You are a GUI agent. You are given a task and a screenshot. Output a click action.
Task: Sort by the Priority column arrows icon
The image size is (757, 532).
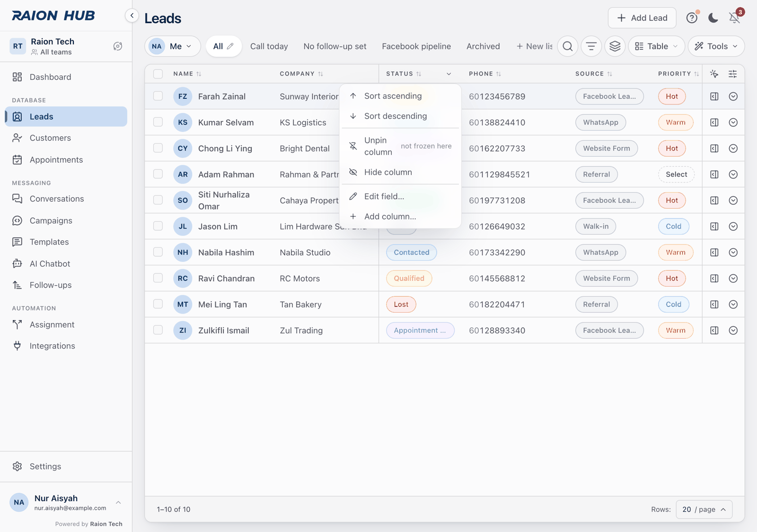[x=696, y=74]
